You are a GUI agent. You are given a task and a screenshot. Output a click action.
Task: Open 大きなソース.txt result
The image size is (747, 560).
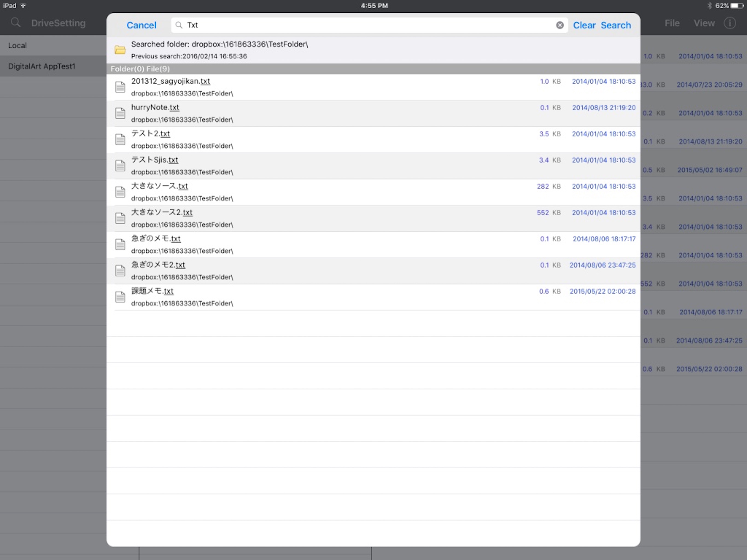click(x=373, y=192)
